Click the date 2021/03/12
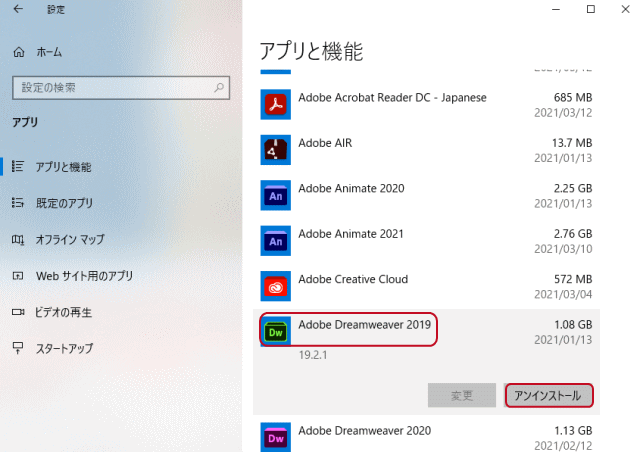The height and width of the screenshot is (452, 640). coord(563,113)
